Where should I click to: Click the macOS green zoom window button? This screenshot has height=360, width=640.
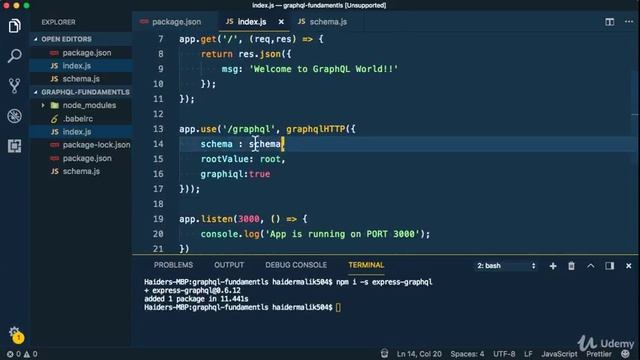[26, 5]
